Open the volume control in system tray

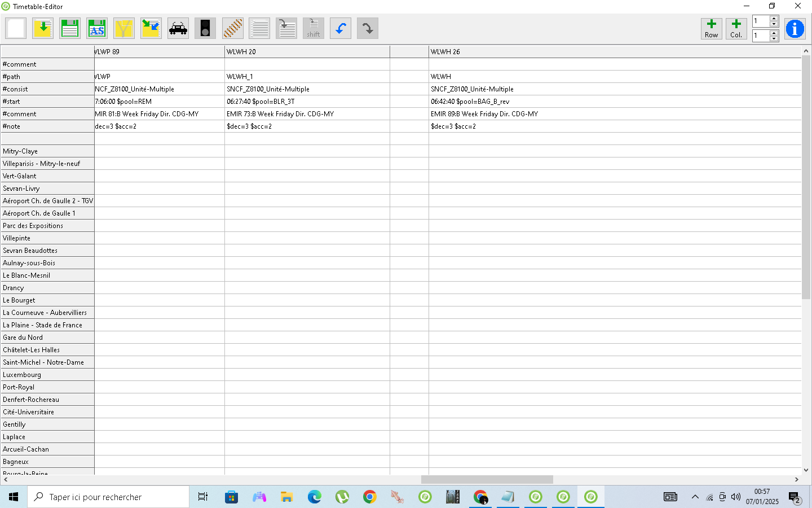tap(736, 497)
